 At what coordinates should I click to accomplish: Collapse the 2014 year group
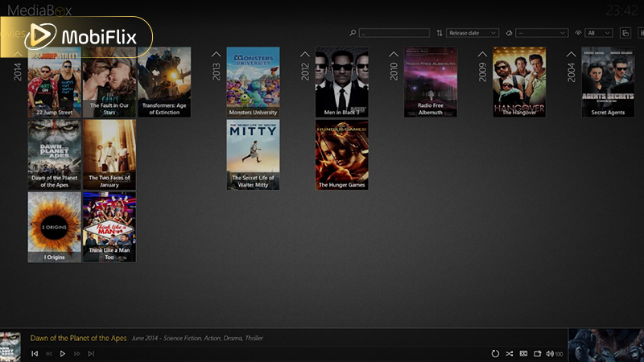click(x=17, y=54)
